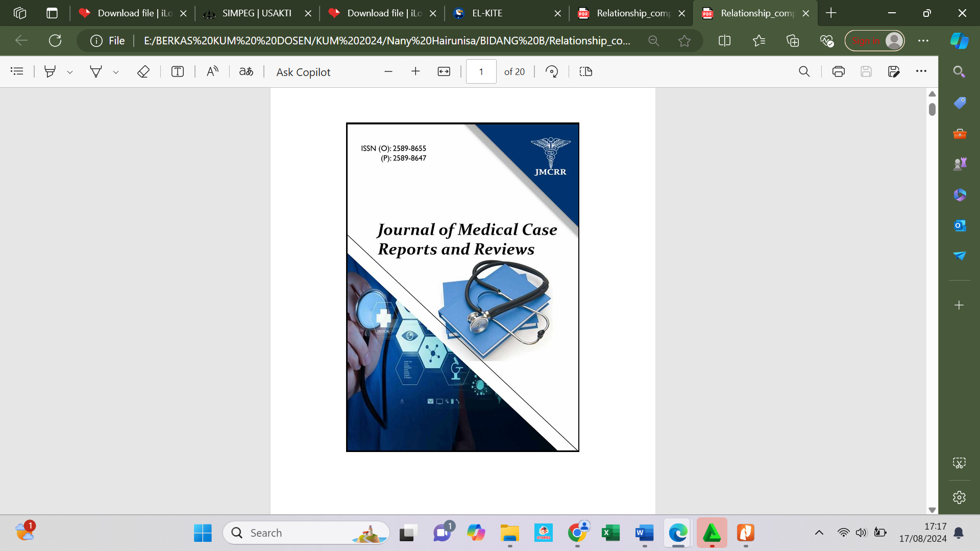Toggle the Page view button
Viewport: 980px width, 551px height.
(586, 71)
